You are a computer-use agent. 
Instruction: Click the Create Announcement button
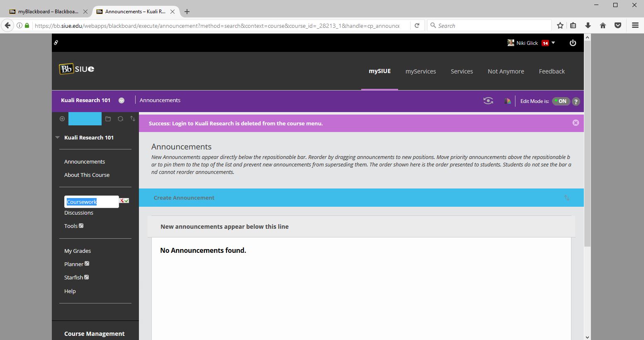pos(184,198)
